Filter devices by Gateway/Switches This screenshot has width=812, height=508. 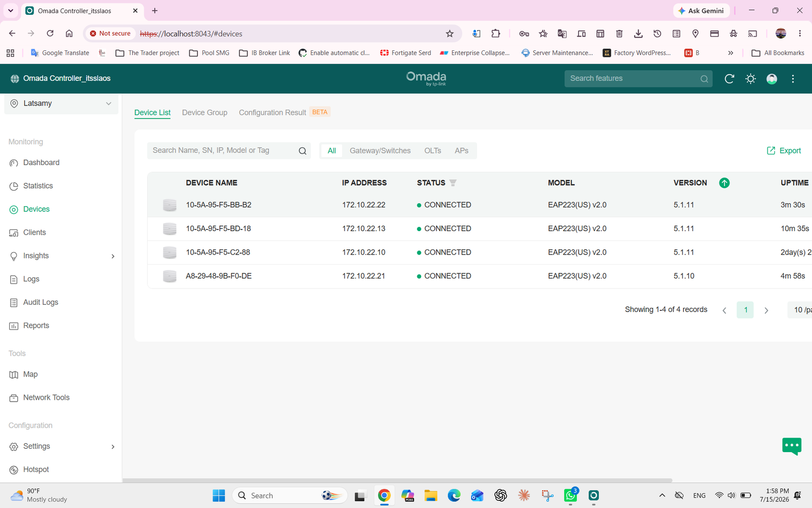380,151
